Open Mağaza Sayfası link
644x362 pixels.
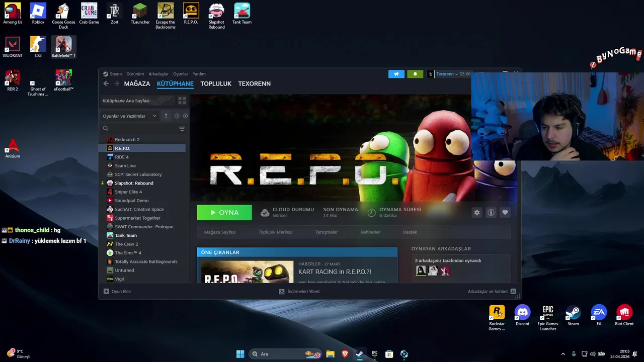tap(220, 232)
